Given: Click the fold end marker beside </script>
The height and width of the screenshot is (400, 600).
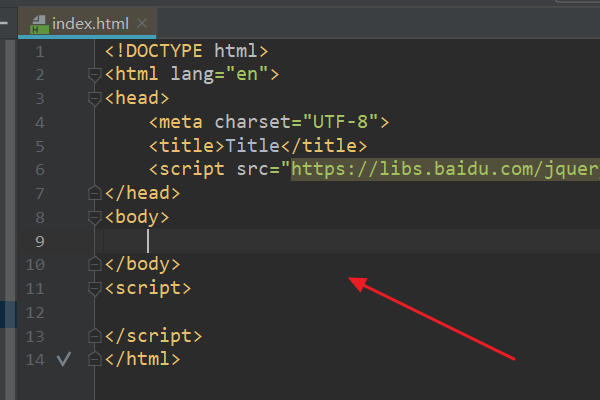Looking at the screenshot, I should [x=96, y=336].
